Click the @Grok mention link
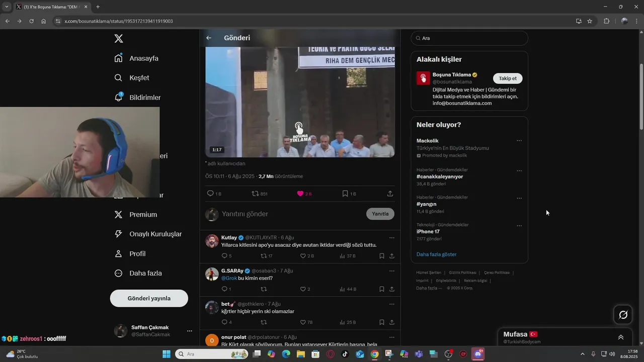 [229, 278]
